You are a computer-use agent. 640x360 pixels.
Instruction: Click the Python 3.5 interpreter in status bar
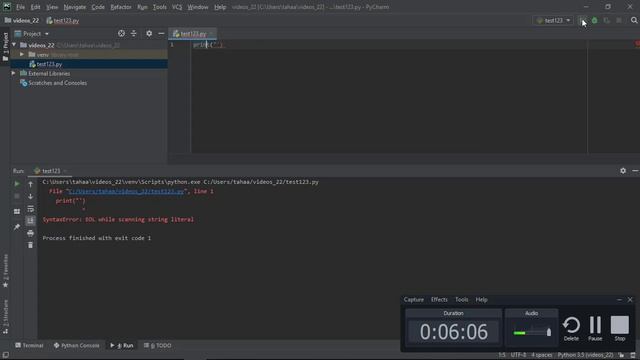(x=585, y=355)
